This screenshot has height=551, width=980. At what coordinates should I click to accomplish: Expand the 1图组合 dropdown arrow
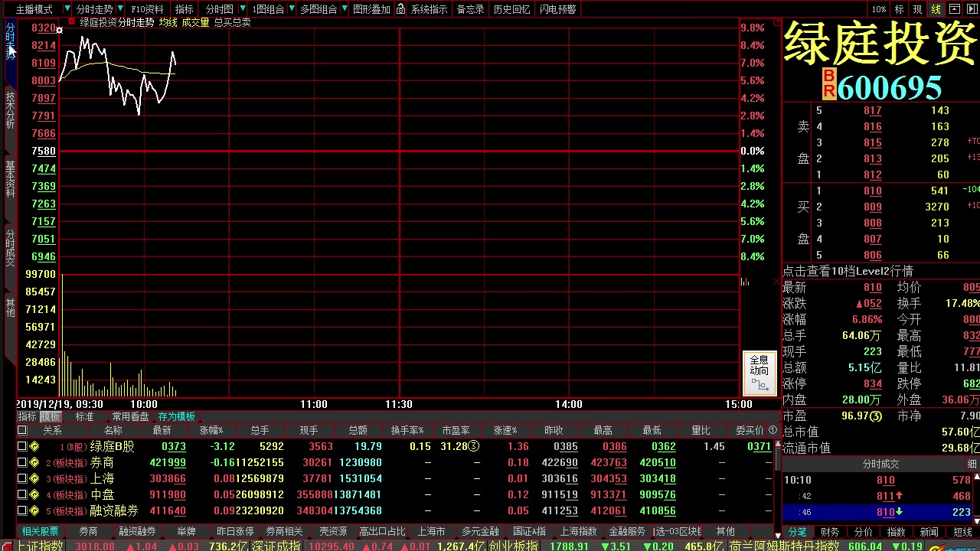pos(292,9)
